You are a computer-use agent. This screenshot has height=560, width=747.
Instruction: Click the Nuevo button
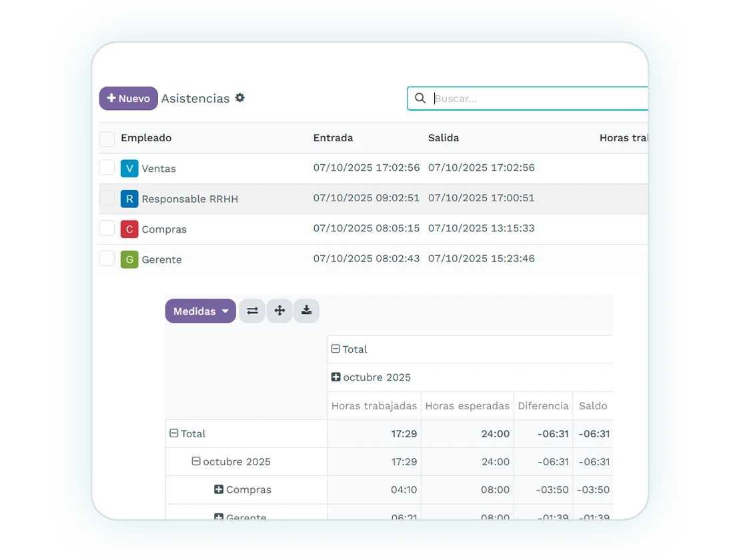point(129,99)
